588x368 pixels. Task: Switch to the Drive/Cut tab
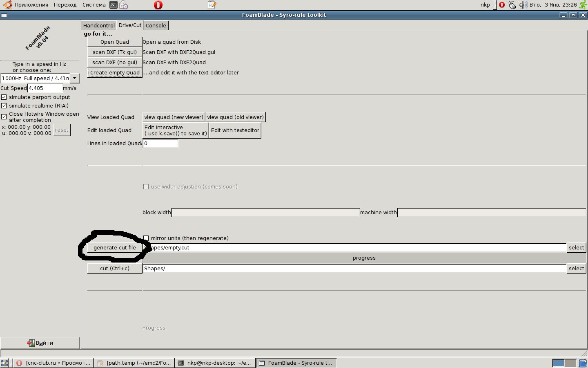(130, 25)
